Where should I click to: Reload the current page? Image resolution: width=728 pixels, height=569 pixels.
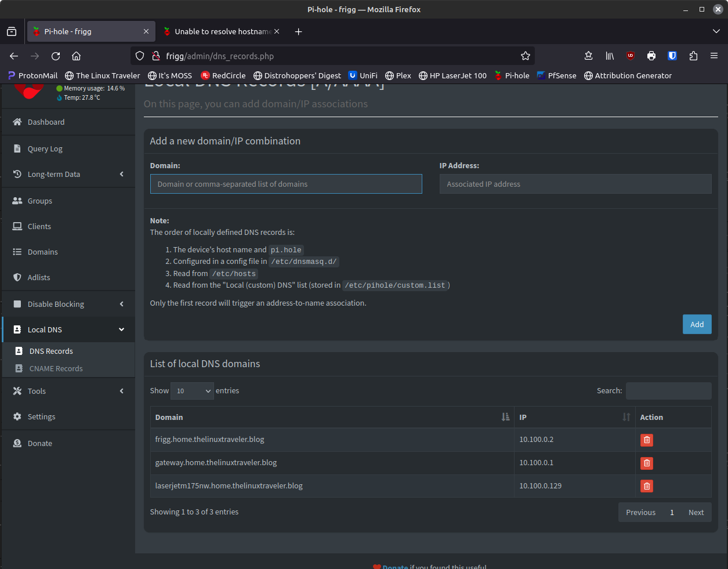(56, 56)
